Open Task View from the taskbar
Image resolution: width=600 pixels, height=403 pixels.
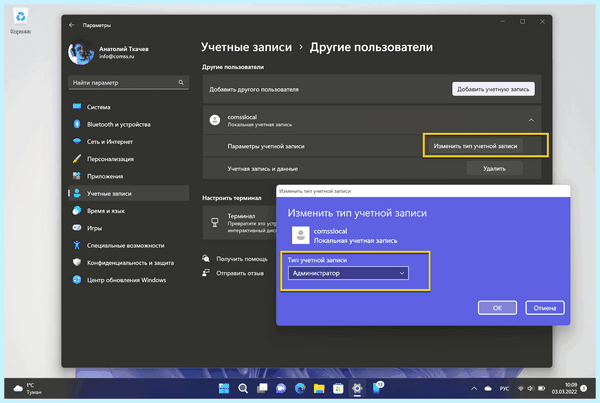262,388
